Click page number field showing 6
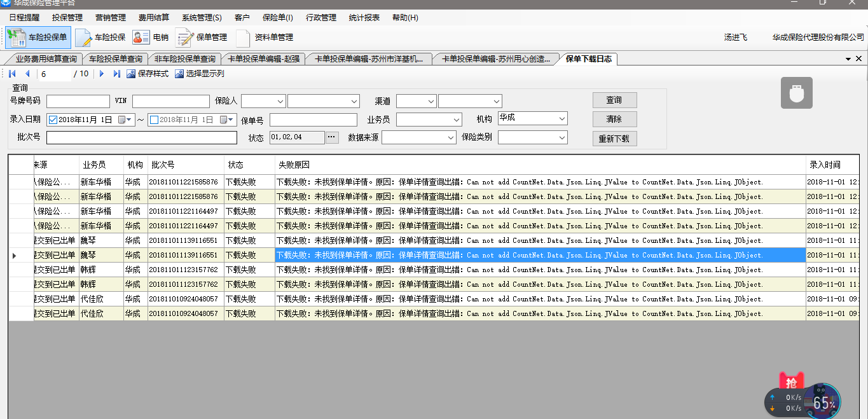This screenshot has width=868, height=419. tap(55, 74)
